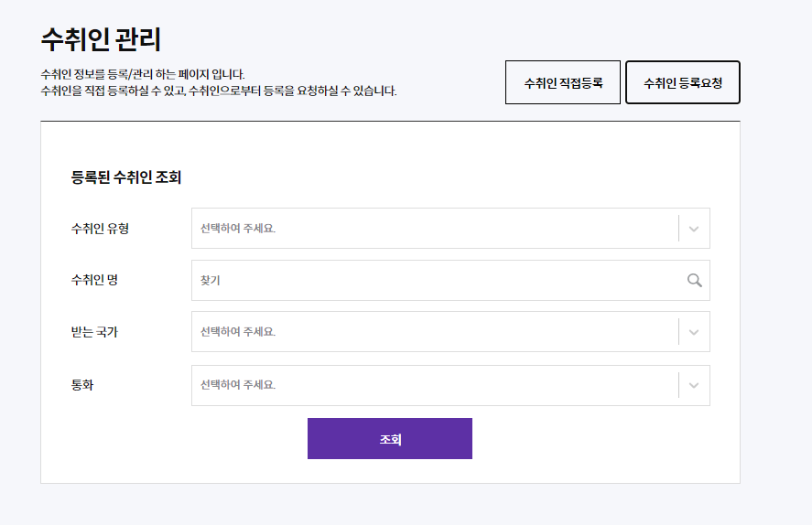This screenshot has height=525, width=812.
Task: Click the 수취인 관리 page title
Action: 101,39
